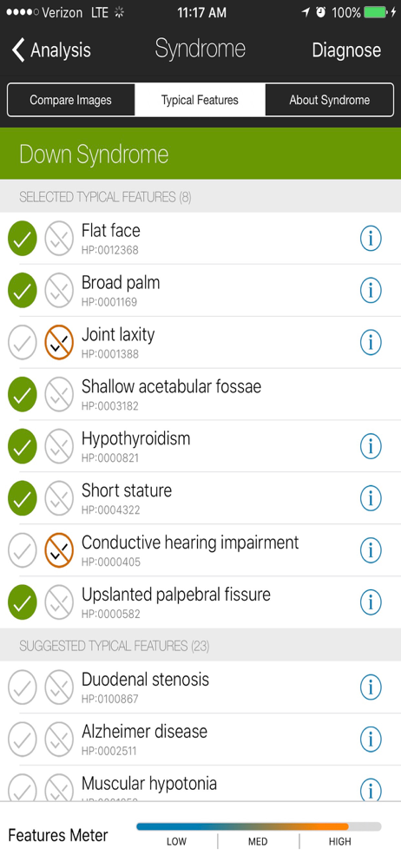Click the Features Meter bar

[x=259, y=826]
